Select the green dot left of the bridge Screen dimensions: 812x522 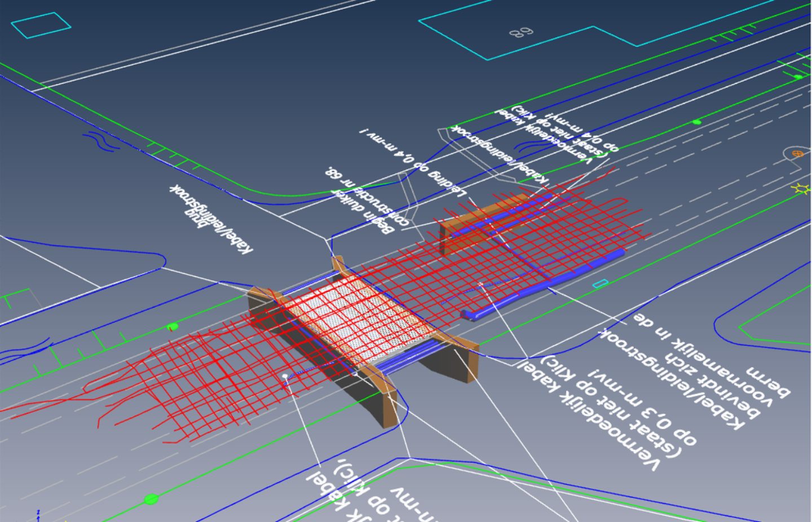pyautogui.click(x=173, y=326)
